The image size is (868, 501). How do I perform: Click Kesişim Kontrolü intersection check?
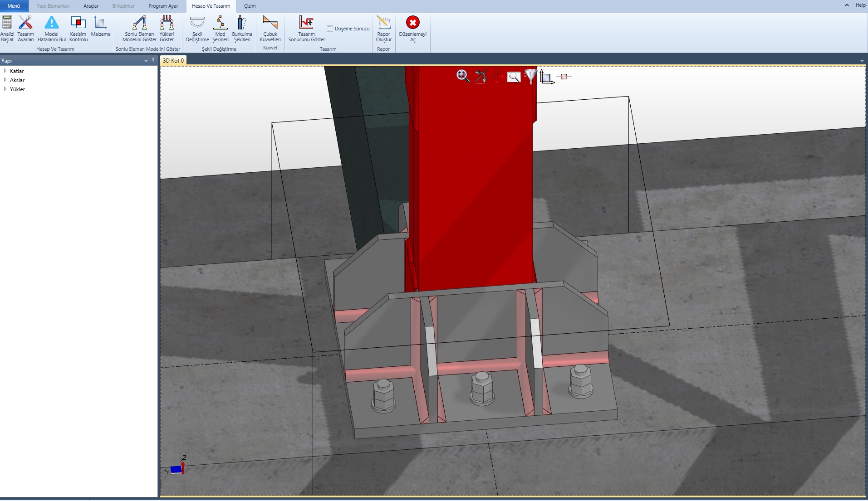click(x=78, y=29)
